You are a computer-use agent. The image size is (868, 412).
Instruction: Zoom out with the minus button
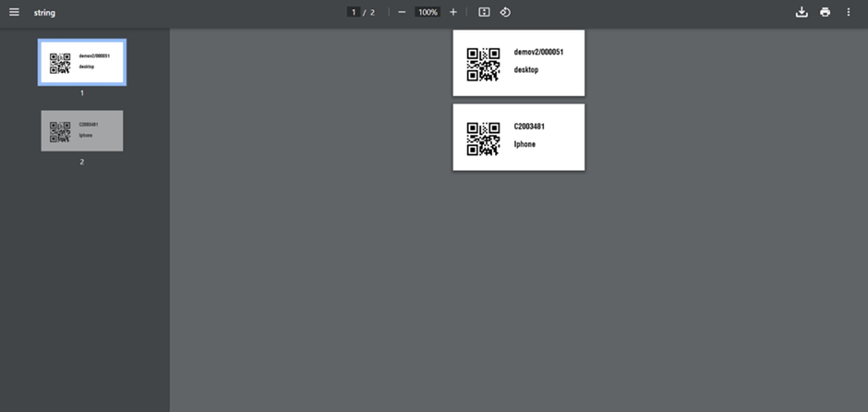point(402,12)
